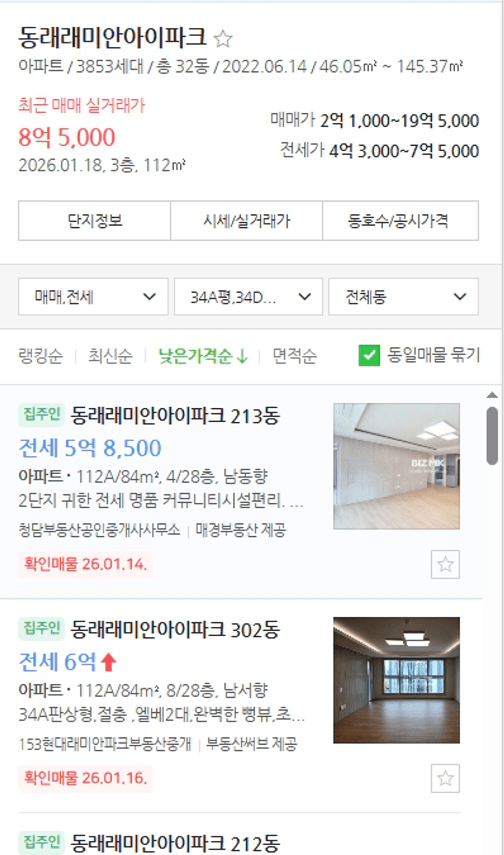The height and width of the screenshot is (855, 504).
Task: Open the 시세/실거래가 tab
Action: pyautogui.click(x=246, y=221)
